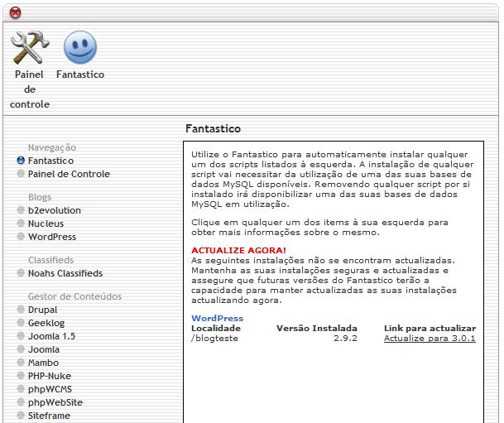Open the Drupal content manager

42,310
